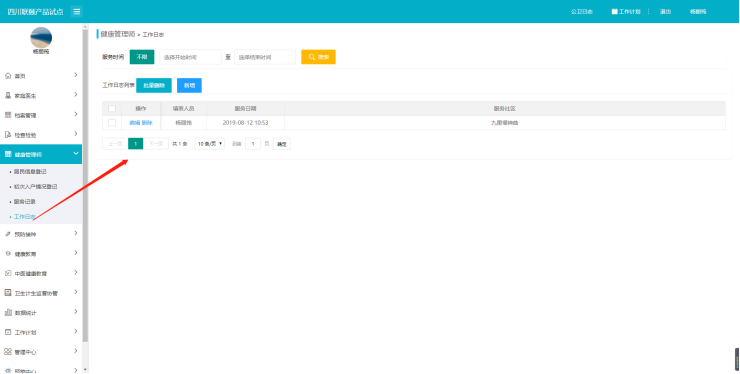The width and height of the screenshot is (740, 374).
Task: Expand 健康教育 with its chevron arrow
Action: tap(76, 253)
